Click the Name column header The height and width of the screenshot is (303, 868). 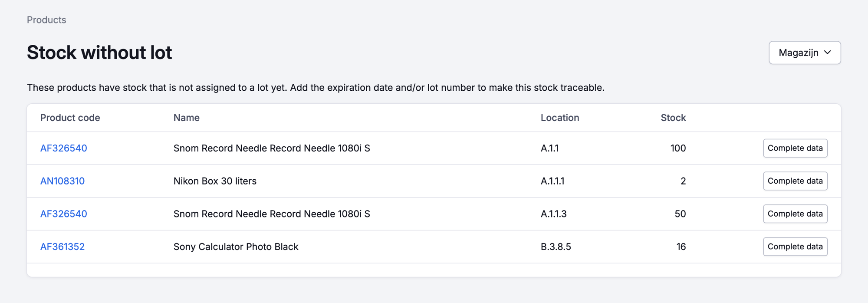pyautogui.click(x=187, y=118)
